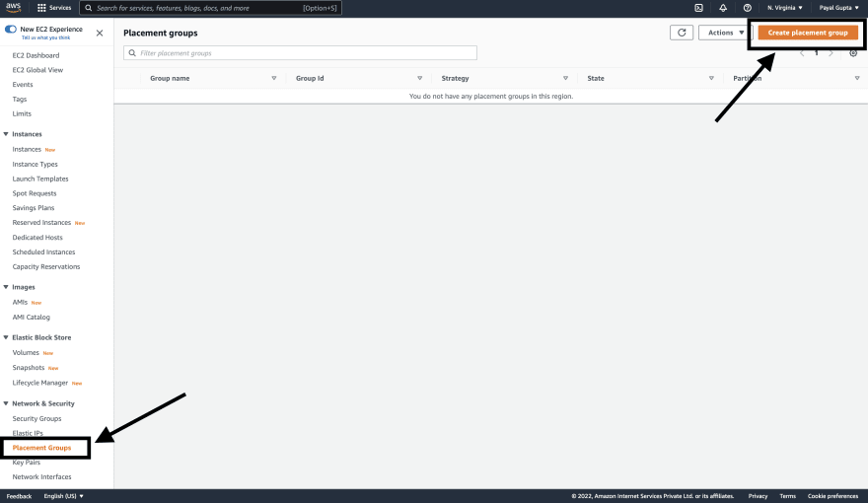
Task: Open Network Interfaces
Action: coord(41,476)
